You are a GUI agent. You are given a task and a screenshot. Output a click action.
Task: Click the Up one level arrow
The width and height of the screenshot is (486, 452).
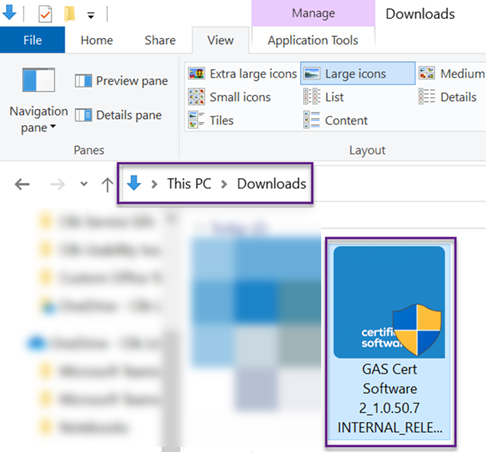pyautogui.click(x=107, y=184)
